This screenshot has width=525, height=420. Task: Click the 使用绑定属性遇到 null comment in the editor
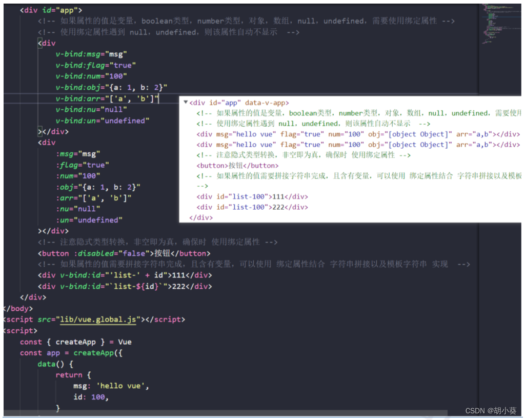coord(168,32)
